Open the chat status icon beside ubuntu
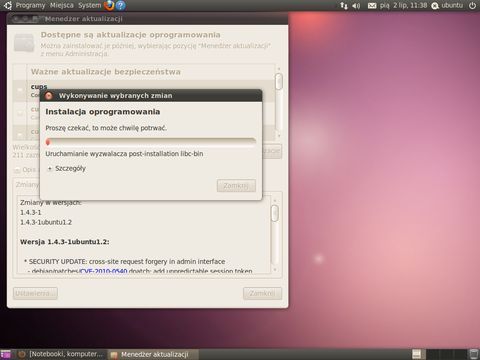Viewport: 480px width, 360px height. click(x=435, y=6)
